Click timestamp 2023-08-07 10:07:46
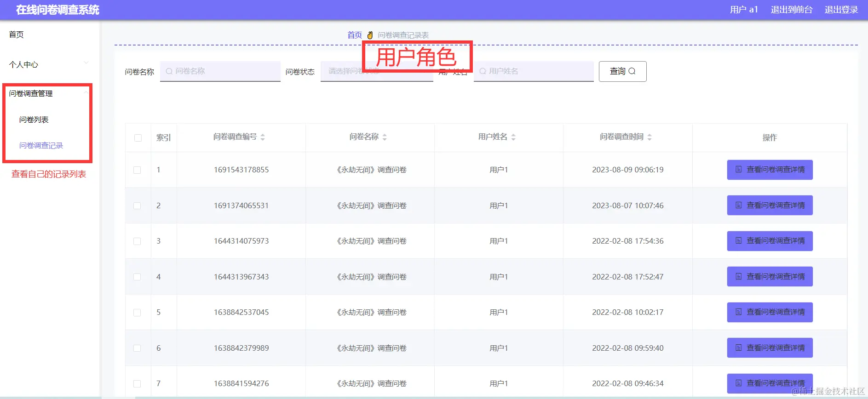Viewport: 868px width, 399px height. click(628, 205)
